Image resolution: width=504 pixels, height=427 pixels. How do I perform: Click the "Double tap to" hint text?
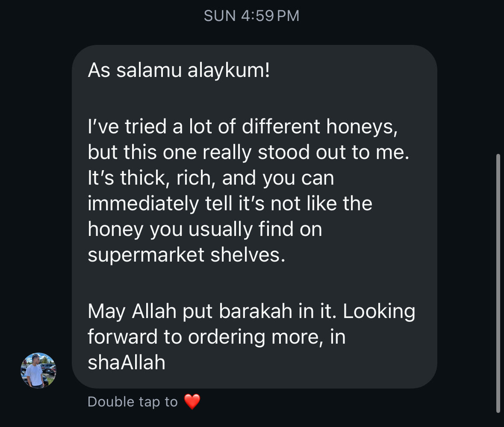click(133, 402)
